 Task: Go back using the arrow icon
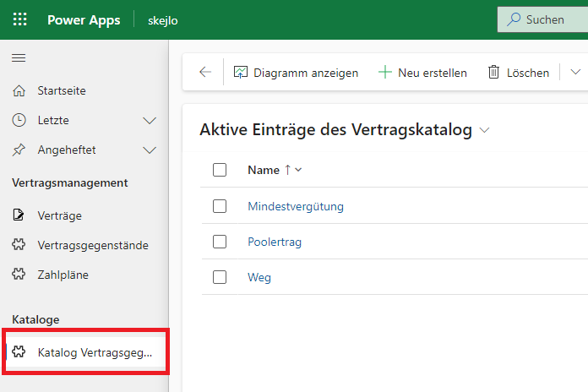point(205,73)
